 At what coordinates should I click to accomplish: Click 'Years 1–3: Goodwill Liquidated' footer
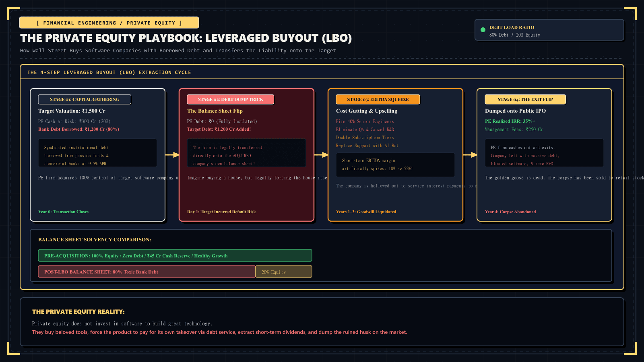click(366, 212)
